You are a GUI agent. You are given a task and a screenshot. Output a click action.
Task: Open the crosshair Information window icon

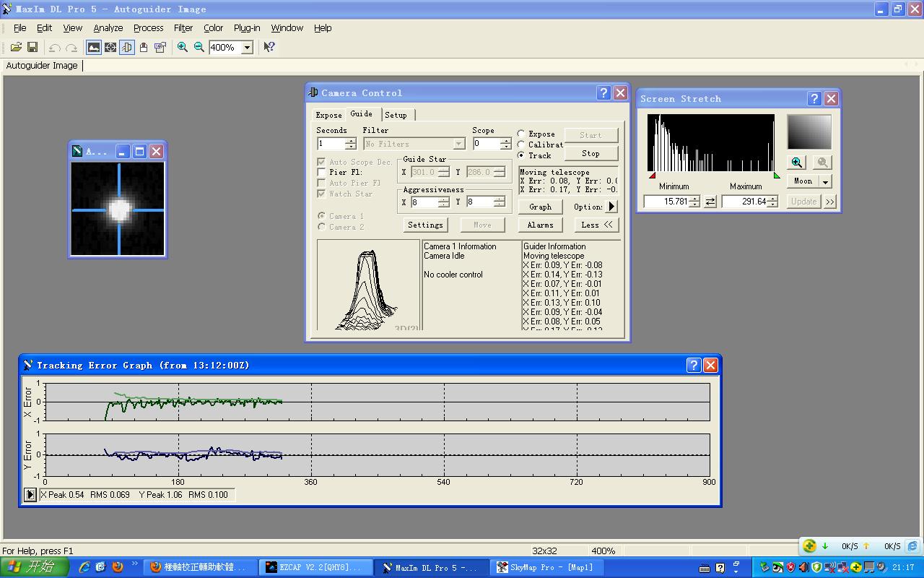point(110,47)
